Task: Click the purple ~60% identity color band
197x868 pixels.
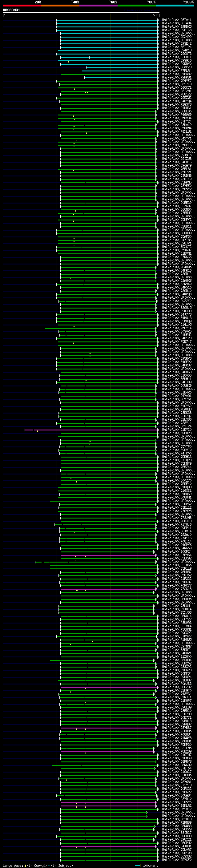Action: [x=99, y=6]
